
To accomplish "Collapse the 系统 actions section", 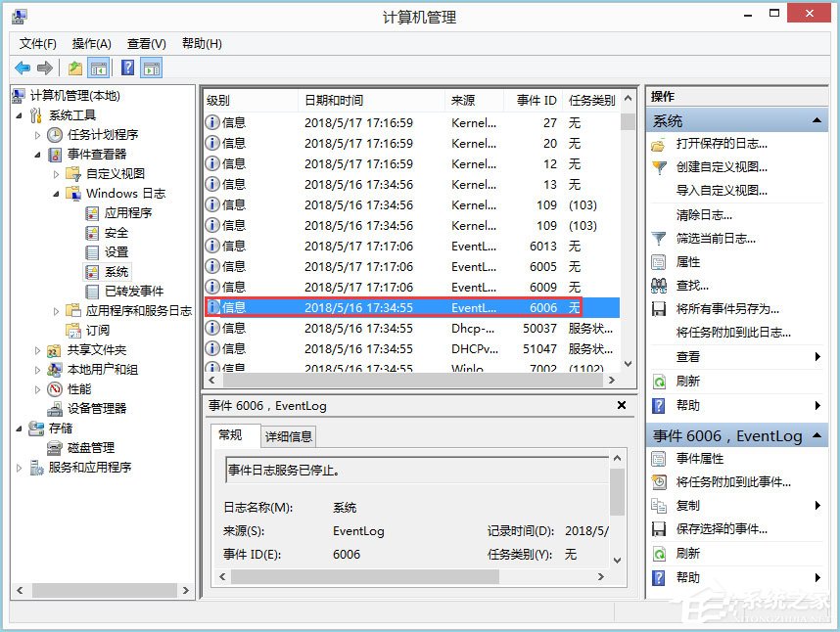I will (817, 119).
